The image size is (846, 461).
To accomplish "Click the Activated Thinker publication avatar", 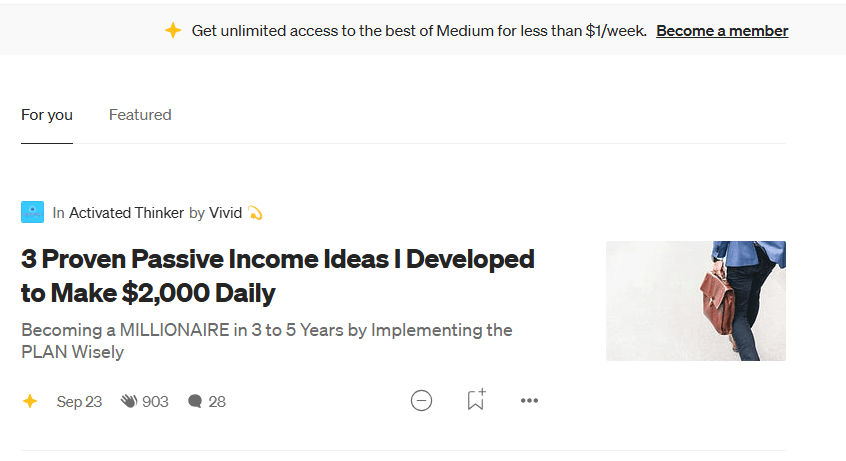I will (33, 212).
